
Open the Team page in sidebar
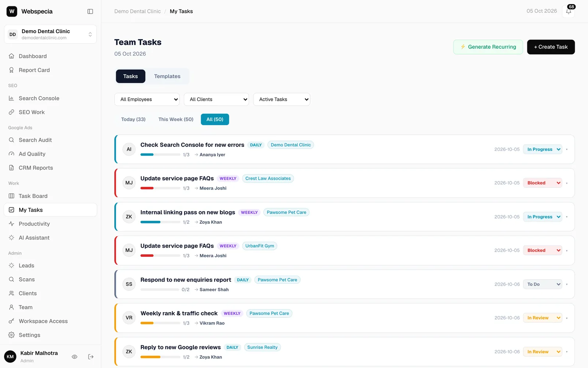click(50, 307)
